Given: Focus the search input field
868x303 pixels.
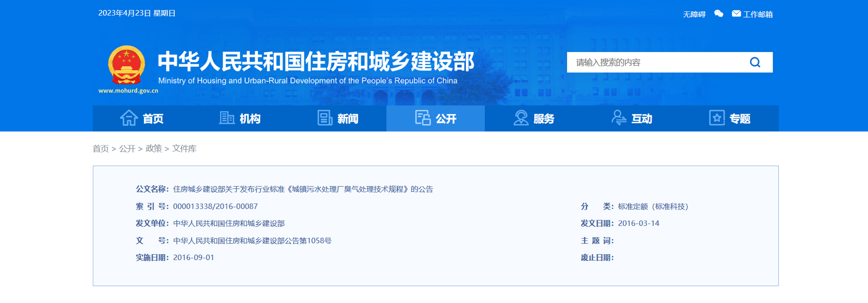Looking at the screenshot, I should point(654,62).
